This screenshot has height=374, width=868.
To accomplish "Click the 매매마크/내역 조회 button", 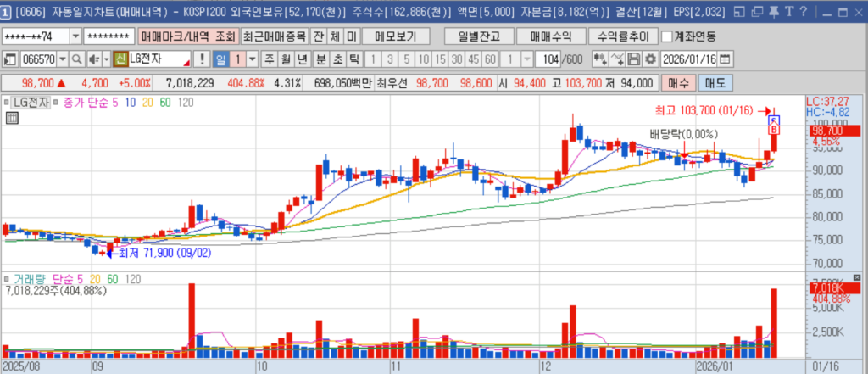I will 187,36.
